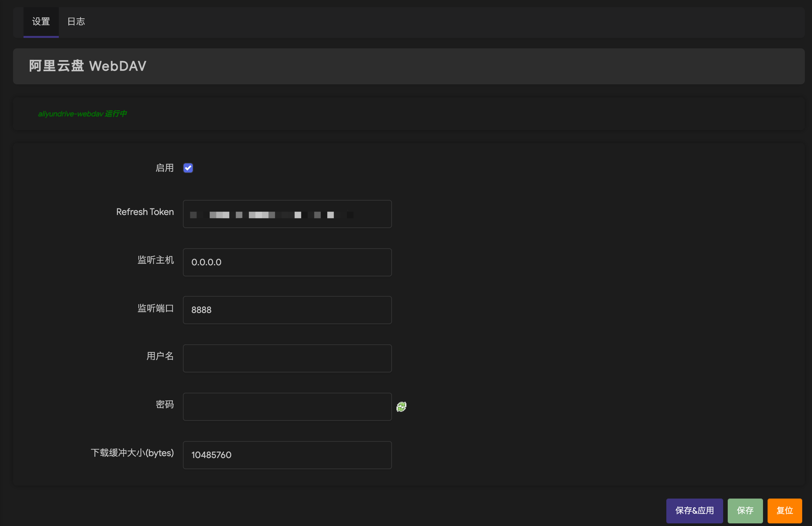Select the 下载缓冲大小 field showing 10485760
Screen dimensions: 812x526
287,455
